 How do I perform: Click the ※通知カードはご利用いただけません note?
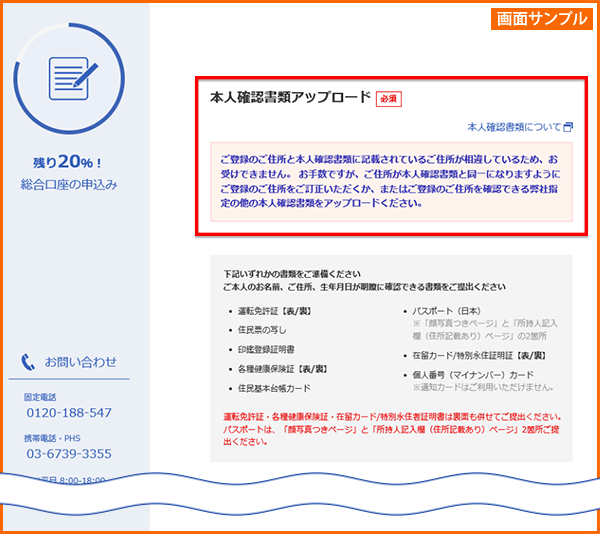(484, 387)
